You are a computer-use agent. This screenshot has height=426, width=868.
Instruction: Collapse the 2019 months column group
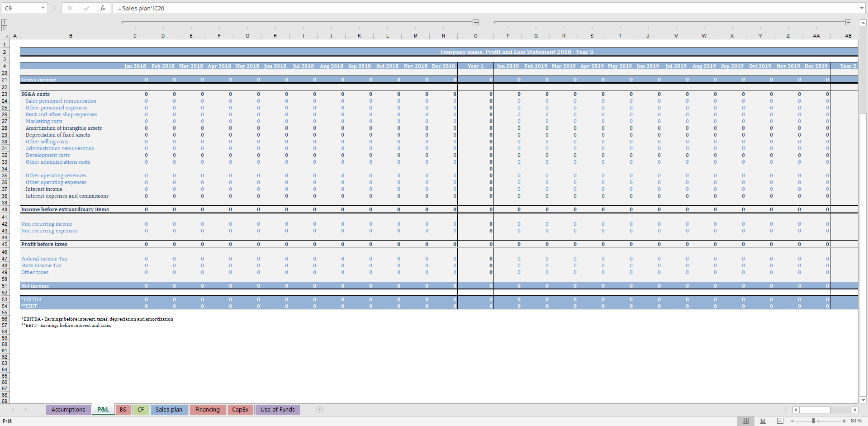point(848,22)
